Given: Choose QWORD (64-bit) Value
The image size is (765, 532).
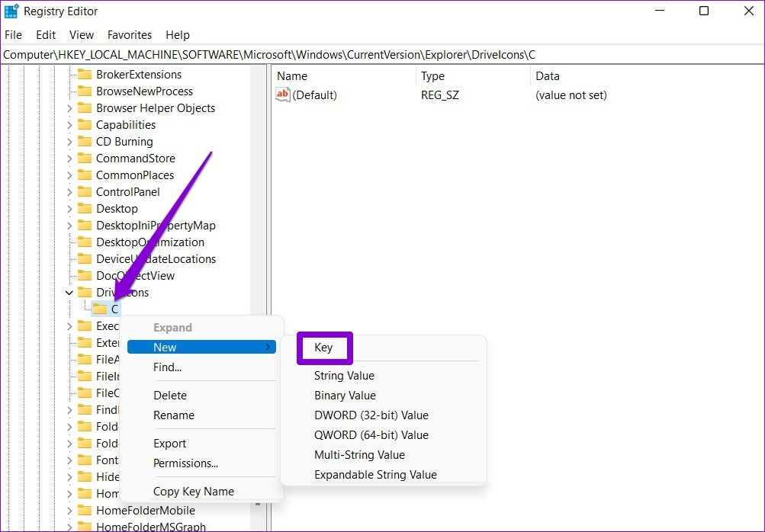Looking at the screenshot, I should [x=371, y=435].
